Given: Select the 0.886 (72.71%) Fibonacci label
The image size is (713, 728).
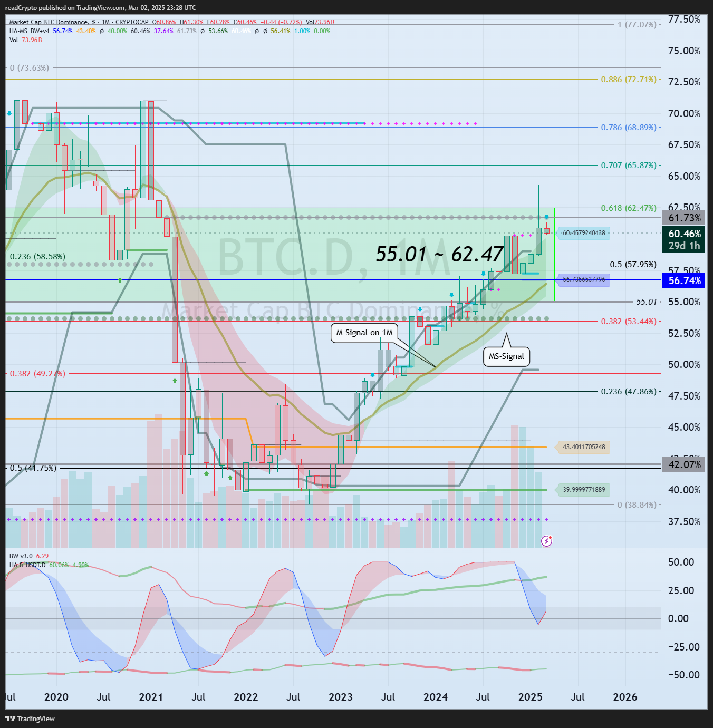Looking at the screenshot, I should pos(629,80).
